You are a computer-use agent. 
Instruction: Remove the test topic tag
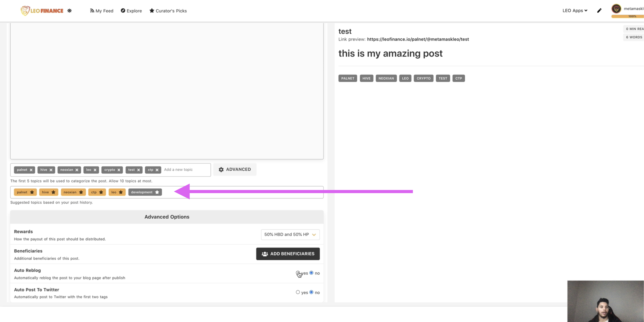click(x=139, y=170)
